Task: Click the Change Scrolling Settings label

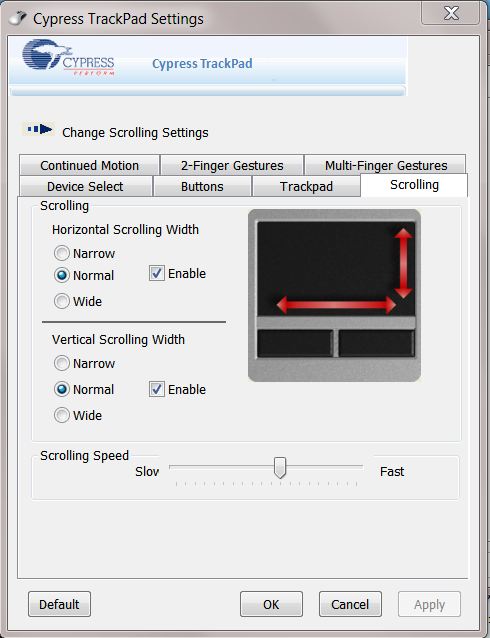Action: [135, 133]
